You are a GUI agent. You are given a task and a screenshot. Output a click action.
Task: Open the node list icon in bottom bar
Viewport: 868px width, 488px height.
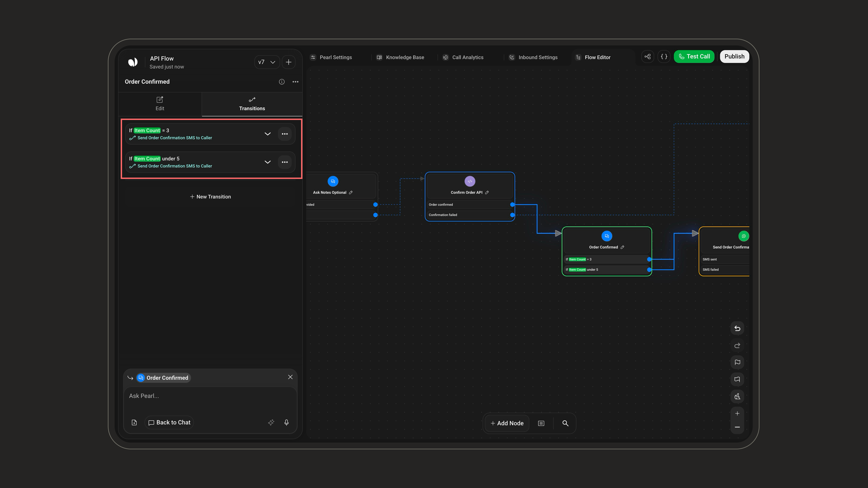(x=541, y=423)
